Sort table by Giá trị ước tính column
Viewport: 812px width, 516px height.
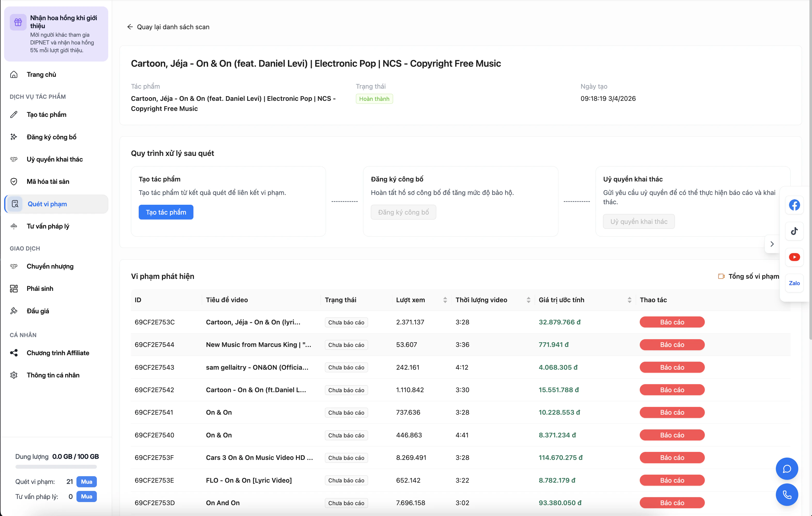[629, 300]
